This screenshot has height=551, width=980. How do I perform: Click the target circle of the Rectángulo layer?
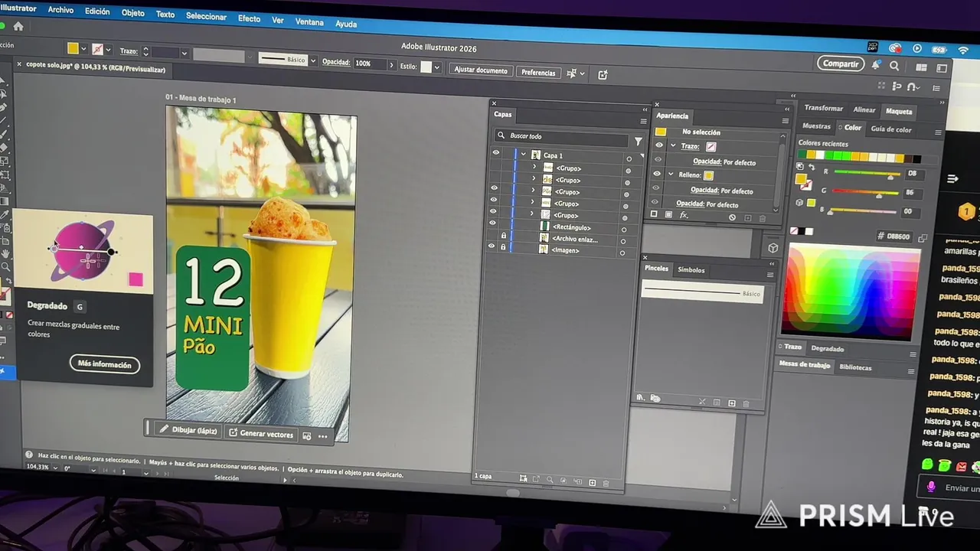click(x=624, y=230)
